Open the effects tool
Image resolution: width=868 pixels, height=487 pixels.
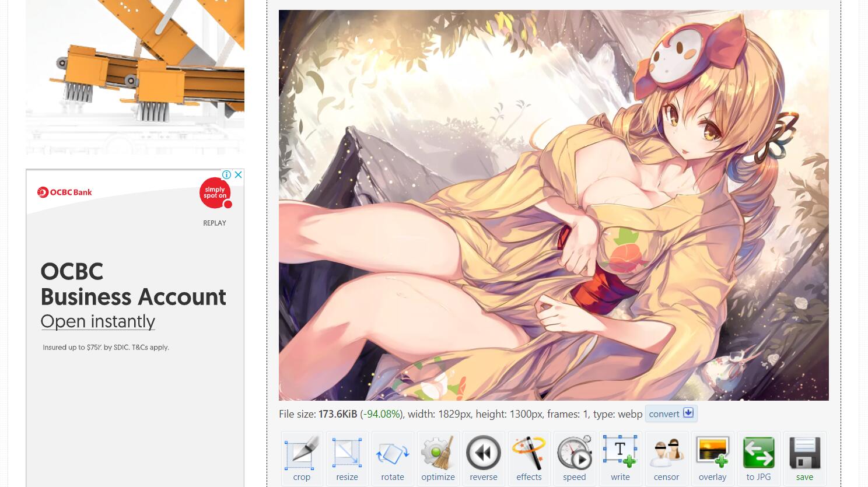pos(529,459)
